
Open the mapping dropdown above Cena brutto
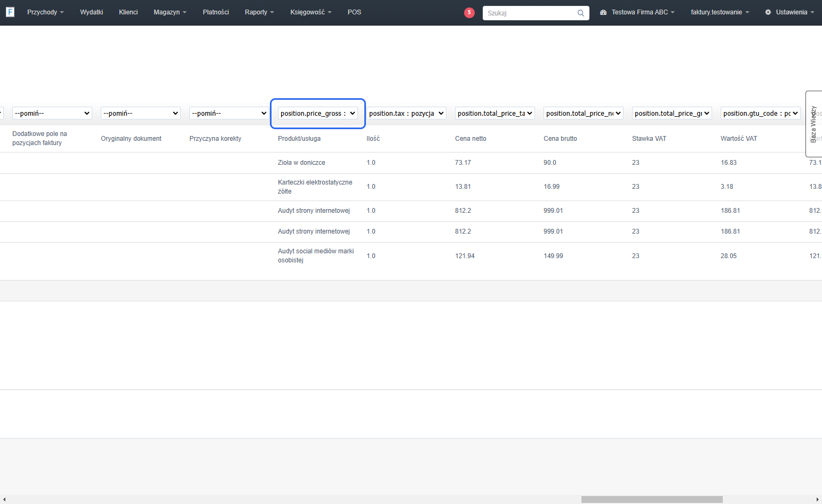(x=584, y=113)
